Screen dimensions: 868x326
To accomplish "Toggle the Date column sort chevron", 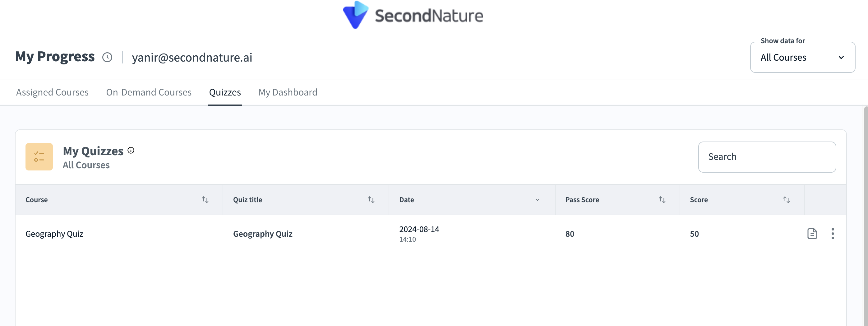I will pyautogui.click(x=538, y=200).
